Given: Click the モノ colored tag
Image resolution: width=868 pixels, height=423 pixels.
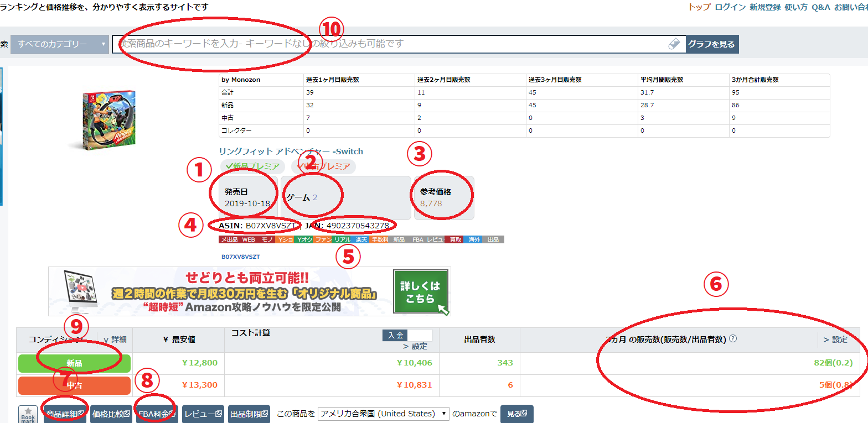Looking at the screenshot, I should (x=267, y=239).
